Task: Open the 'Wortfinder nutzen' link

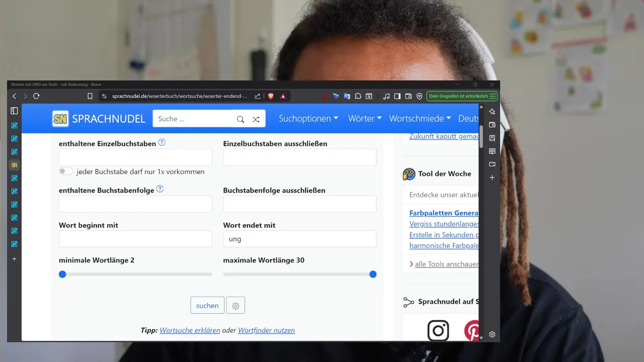Action: click(x=266, y=330)
